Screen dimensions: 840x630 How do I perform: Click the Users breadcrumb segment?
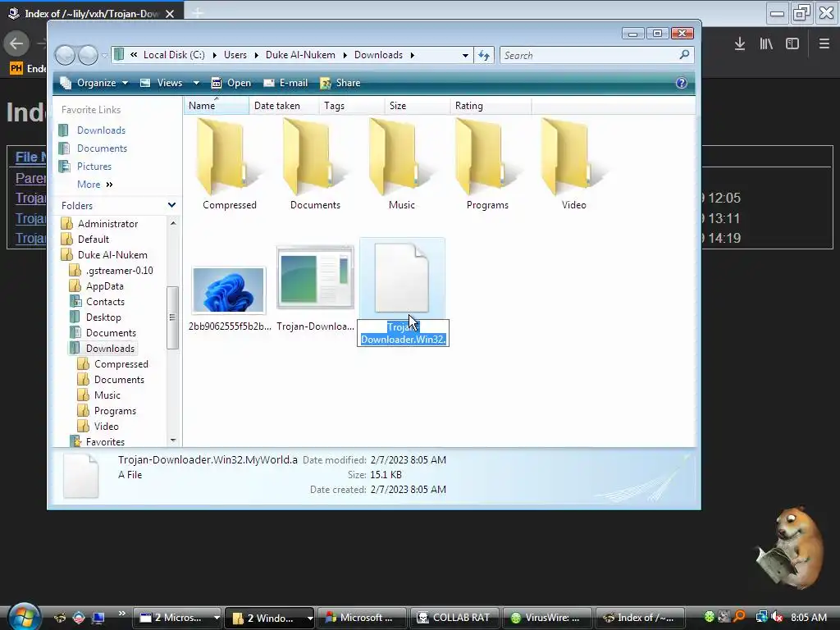(x=235, y=55)
